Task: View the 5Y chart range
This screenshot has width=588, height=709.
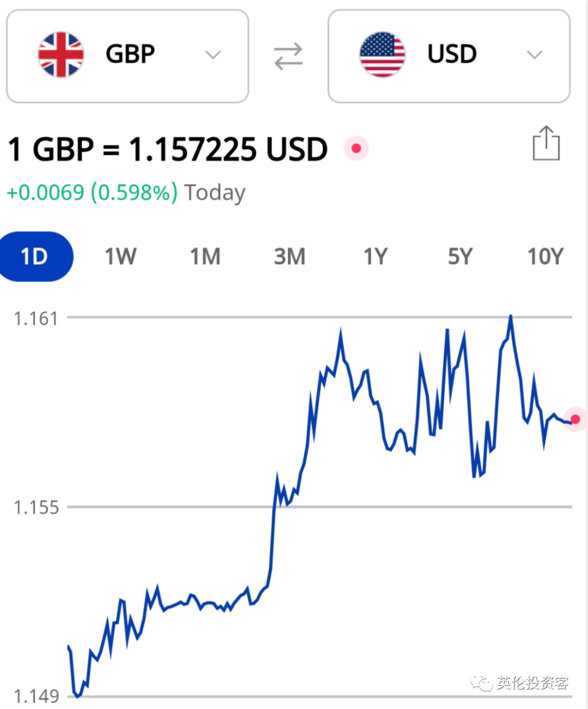Action: click(x=460, y=256)
